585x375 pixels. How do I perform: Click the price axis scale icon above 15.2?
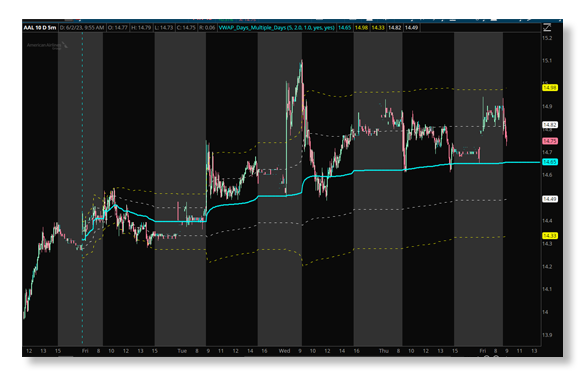click(547, 27)
